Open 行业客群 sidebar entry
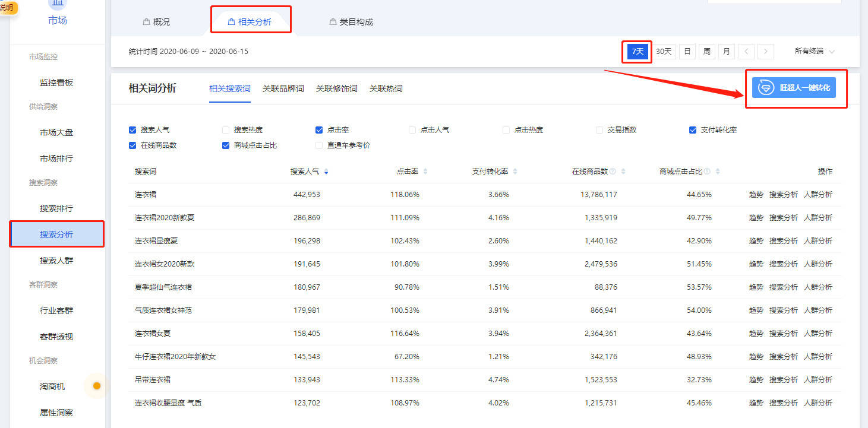This screenshot has width=868, height=428. 56,311
